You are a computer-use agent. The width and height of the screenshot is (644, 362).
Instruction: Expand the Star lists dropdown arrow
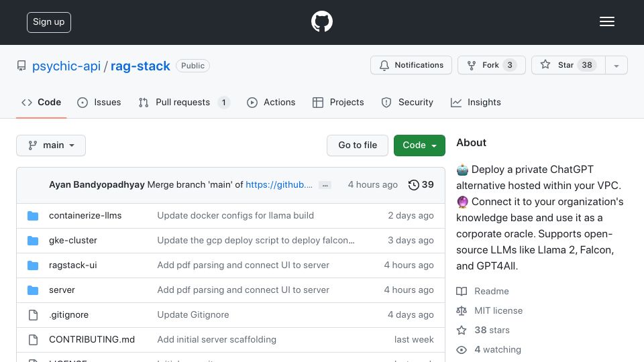pyautogui.click(x=616, y=66)
